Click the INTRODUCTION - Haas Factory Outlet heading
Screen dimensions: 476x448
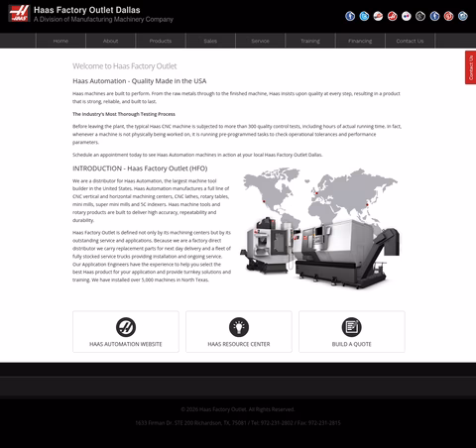[x=140, y=168]
